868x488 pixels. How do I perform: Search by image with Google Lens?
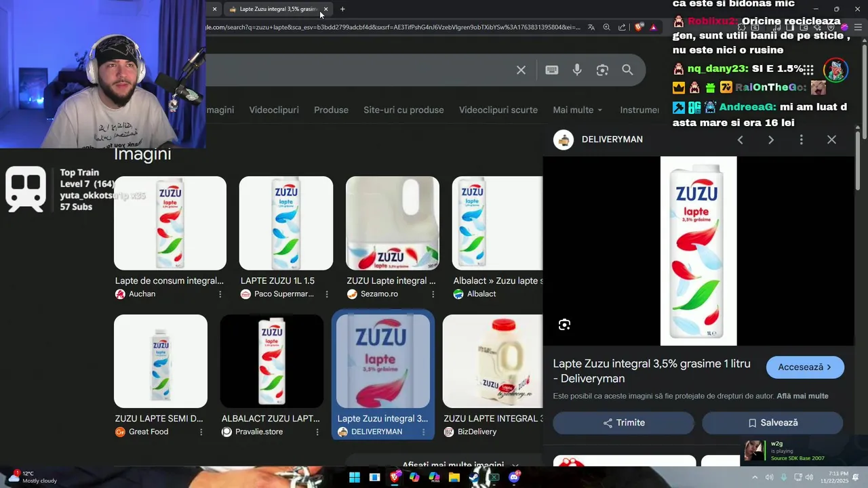click(x=602, y=70)
